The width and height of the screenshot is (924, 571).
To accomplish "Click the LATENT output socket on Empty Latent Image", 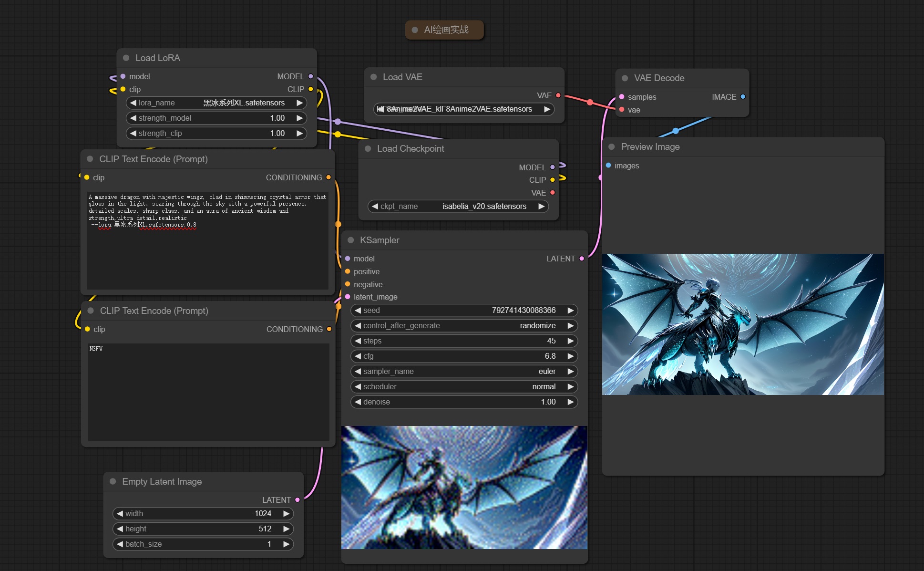I will (298, 500).
